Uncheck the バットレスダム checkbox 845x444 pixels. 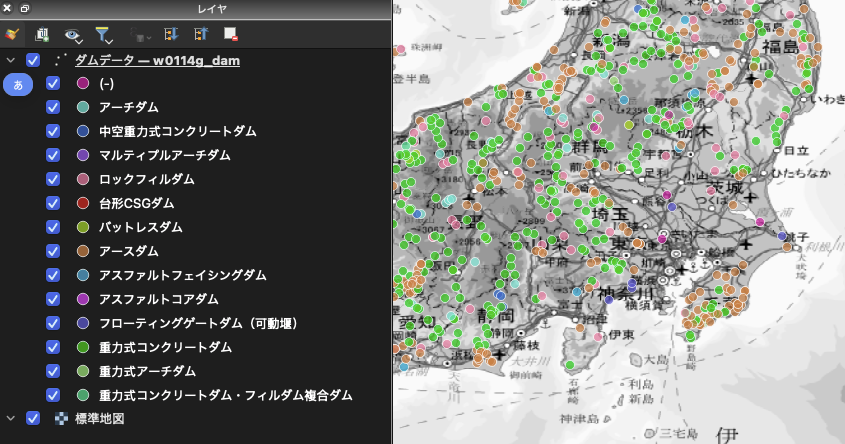tap(53, 227)
